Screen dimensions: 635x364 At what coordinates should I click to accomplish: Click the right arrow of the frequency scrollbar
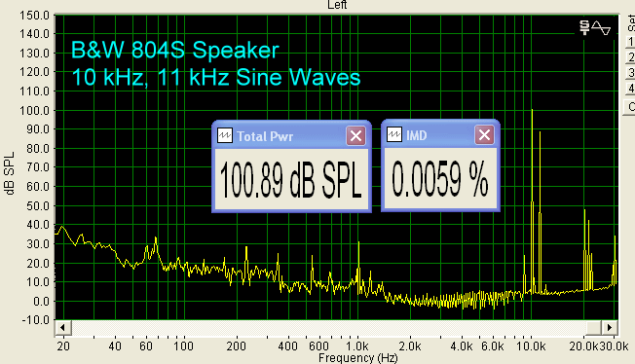(x=610, y=327)
